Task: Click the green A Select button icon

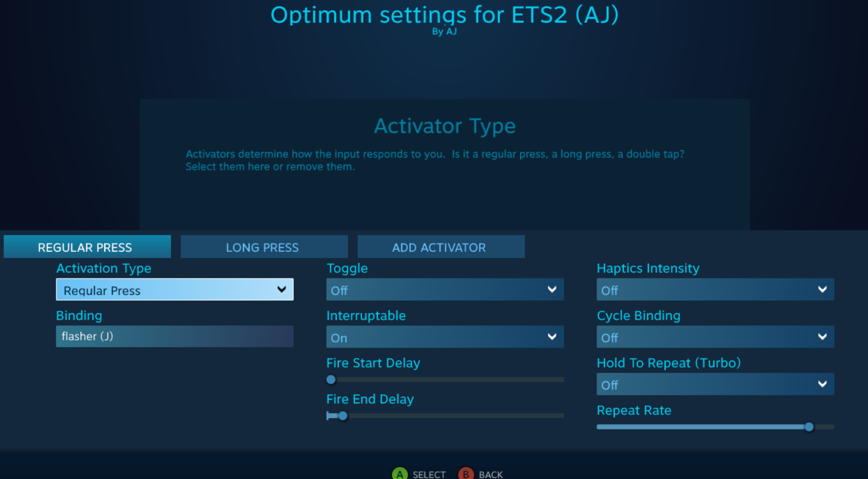Action: pyautogui.click(x=400, y=474)
